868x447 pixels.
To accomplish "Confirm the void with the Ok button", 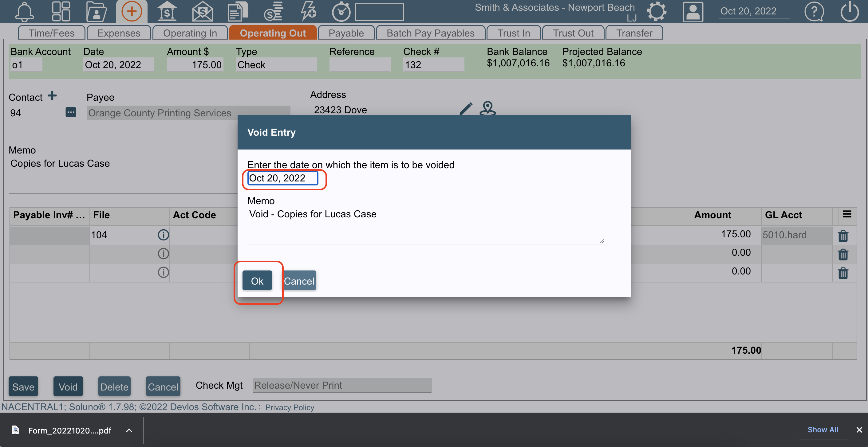I will click(x=257, y=280).
